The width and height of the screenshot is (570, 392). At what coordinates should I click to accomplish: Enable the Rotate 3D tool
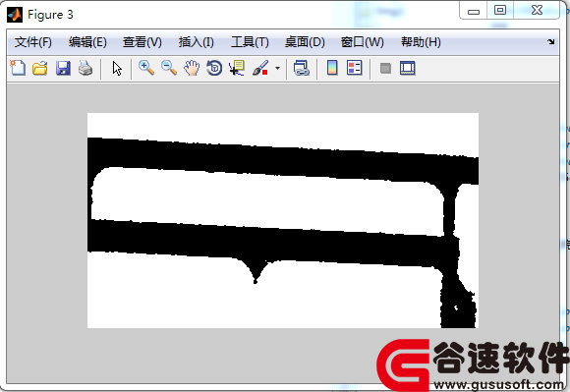(x=214, y=68)
